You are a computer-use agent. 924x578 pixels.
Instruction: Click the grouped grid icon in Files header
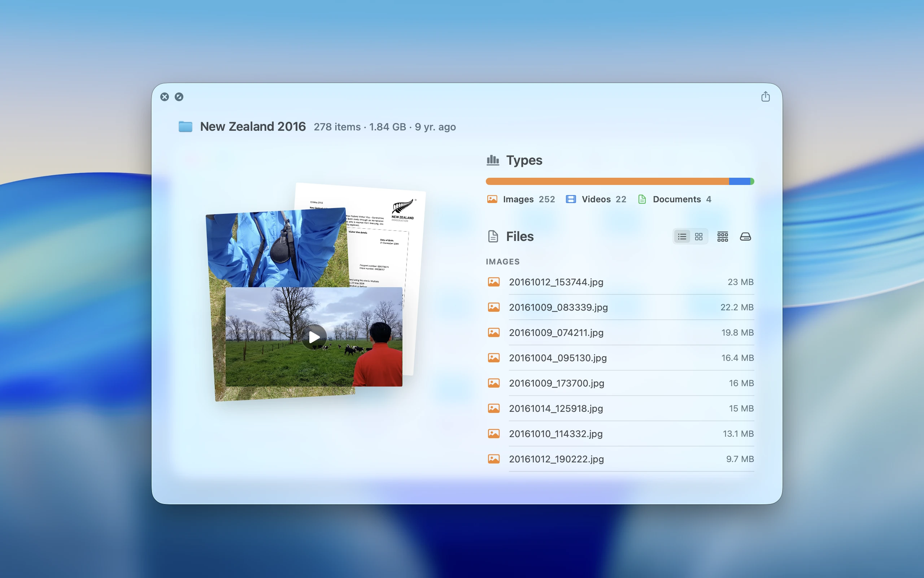coord(722,237)
